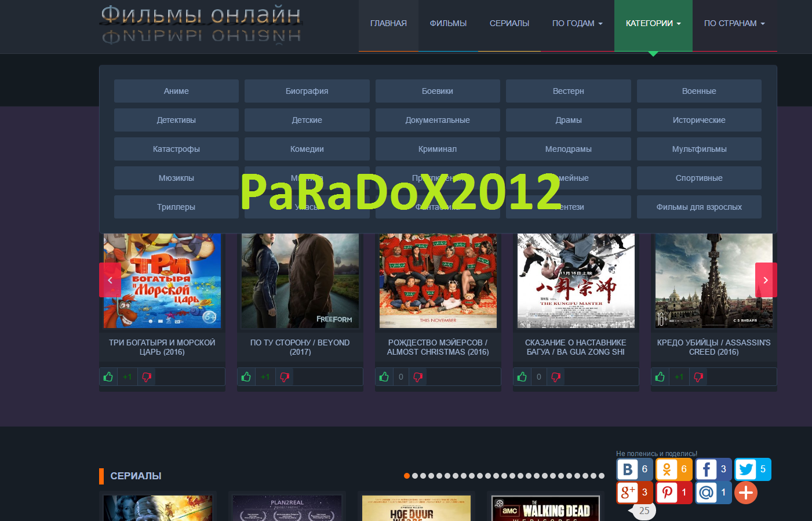Thumbs up Сказание о наставнике Багуа
Screen dimensions: 812x521
[x=522, y=377]
